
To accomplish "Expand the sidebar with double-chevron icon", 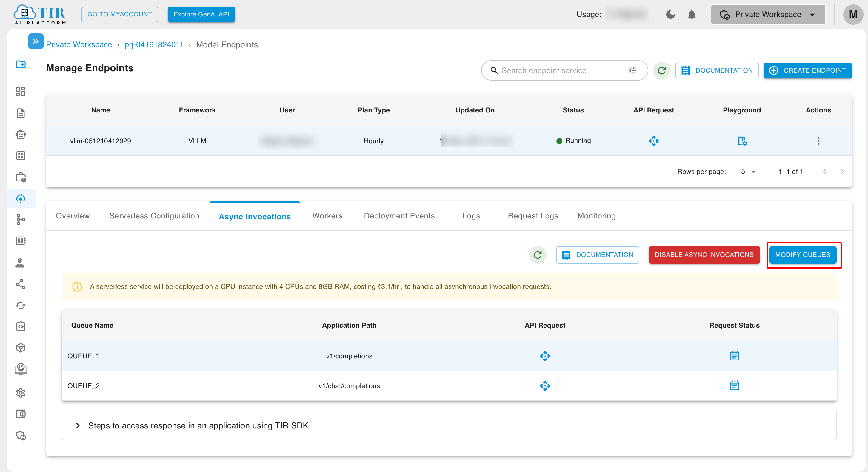I will (36, 41).
